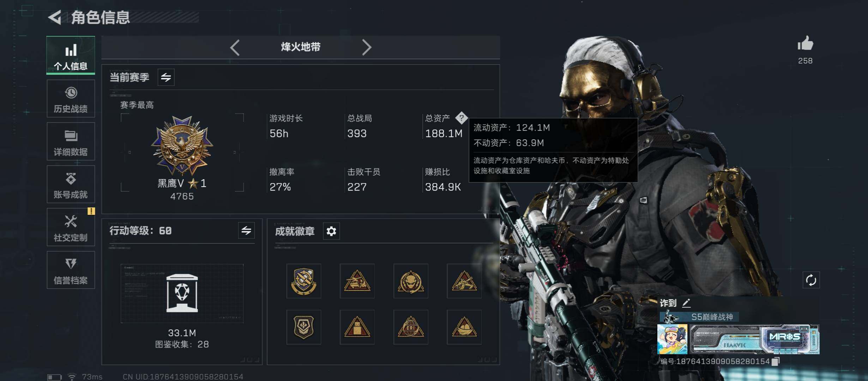
Task: Go back using the arrow beside 角色信息
Action: [x=55, y=17]
